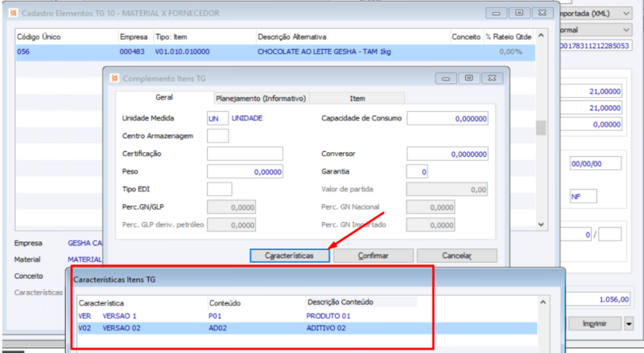The image size is (644, 353).
Task: Click the Centro Armazenagem input field
Action: 217,136
